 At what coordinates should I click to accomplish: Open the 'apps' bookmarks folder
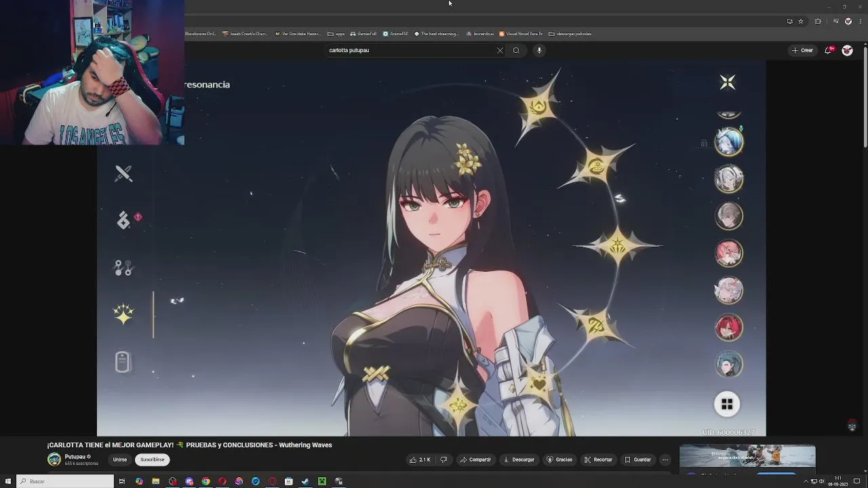tap(336, 34)
